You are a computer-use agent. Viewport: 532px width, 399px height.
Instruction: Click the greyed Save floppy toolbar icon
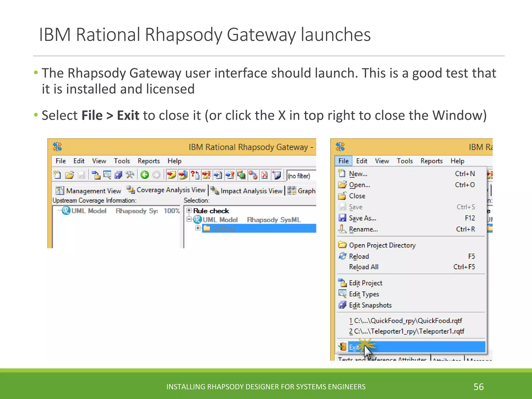(x=81, y=175)
